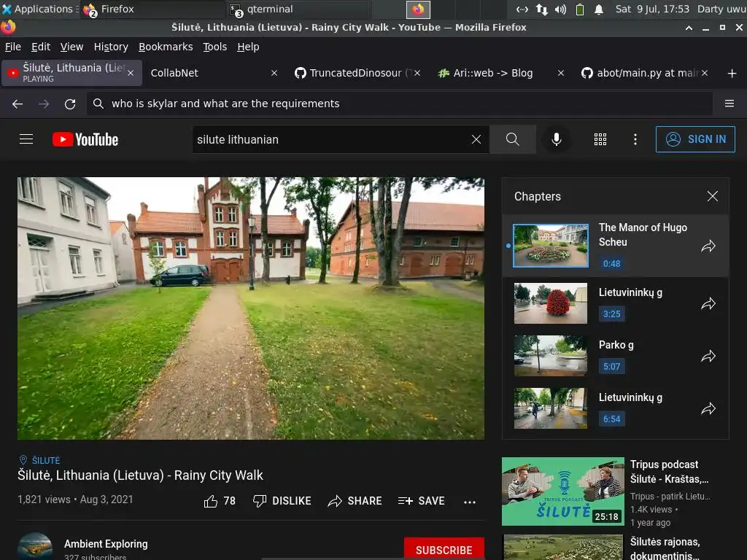Click the main video player
747x560 pixels.
coord(251,308)
